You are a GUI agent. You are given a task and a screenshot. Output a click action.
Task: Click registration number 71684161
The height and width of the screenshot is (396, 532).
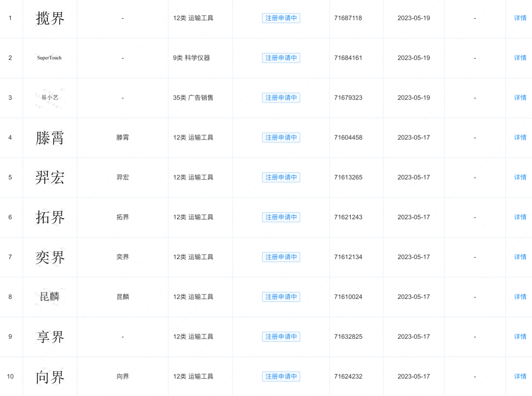pos(348,58)
